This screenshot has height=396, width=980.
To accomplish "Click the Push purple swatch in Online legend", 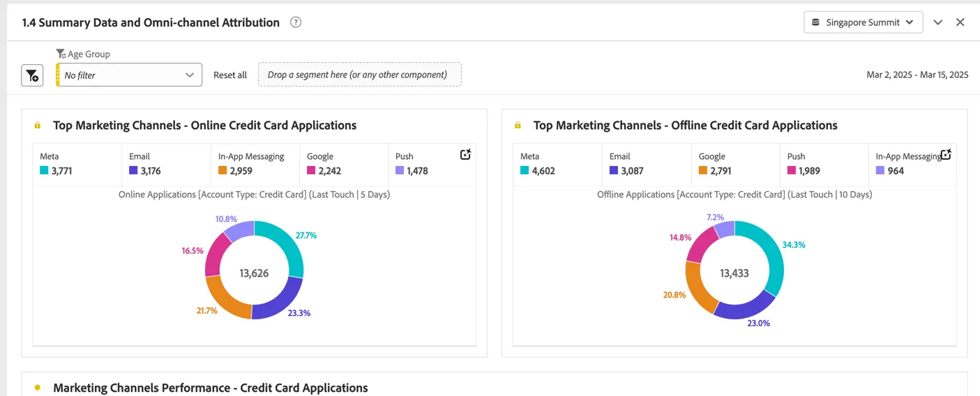I will [400, 170].
